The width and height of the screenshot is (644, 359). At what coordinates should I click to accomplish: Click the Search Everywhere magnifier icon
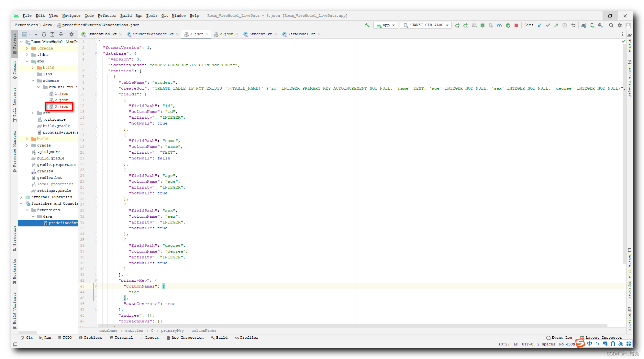coord(611,25)
